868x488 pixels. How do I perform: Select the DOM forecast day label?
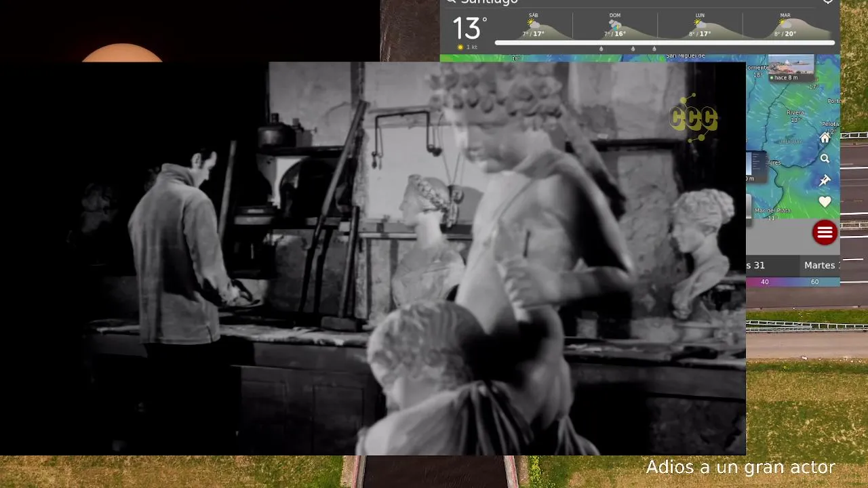615,15
